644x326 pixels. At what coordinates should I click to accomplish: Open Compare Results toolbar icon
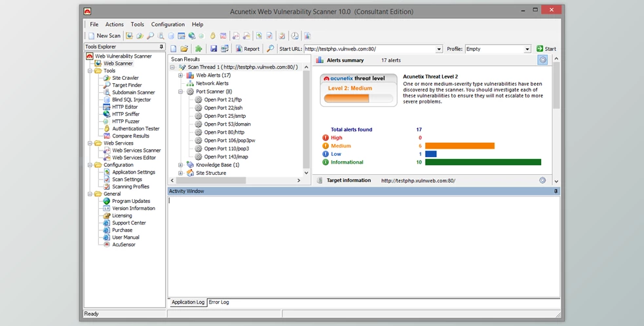(x=223, y=36)
